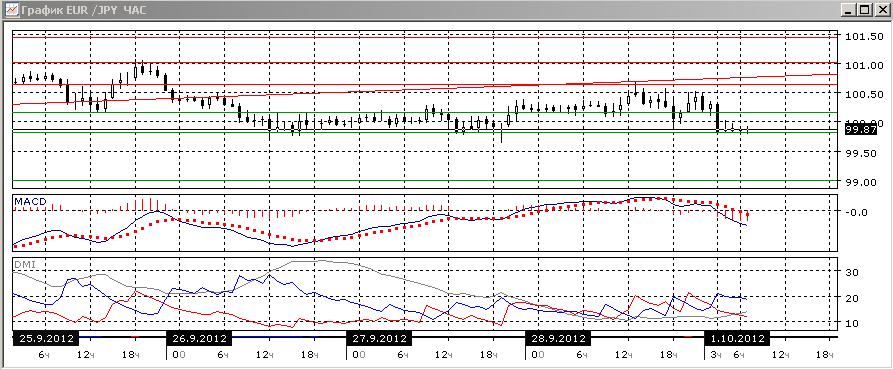
Task: Click the 100.50 price axis label
Action: click(864, 94)
